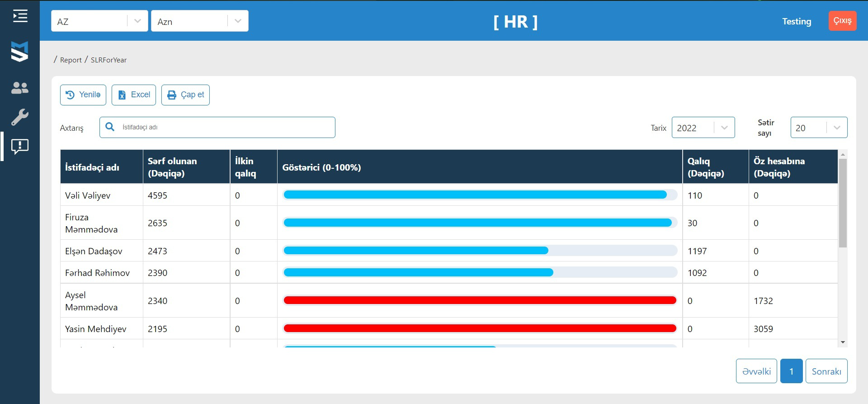Select the Vəli Vəliyev name cell
Viewport: 868px width, 404px height.
pyautogui.click(x=102, y=195)
